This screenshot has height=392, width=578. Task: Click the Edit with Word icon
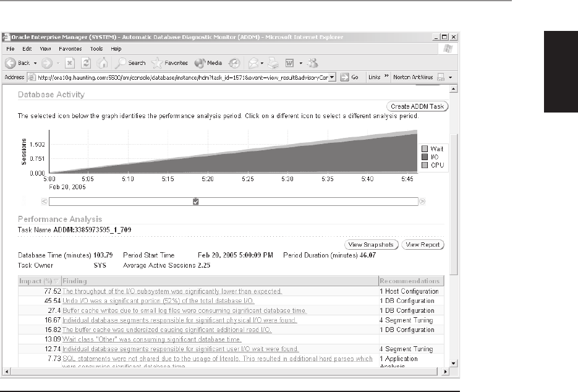point(290,63)
